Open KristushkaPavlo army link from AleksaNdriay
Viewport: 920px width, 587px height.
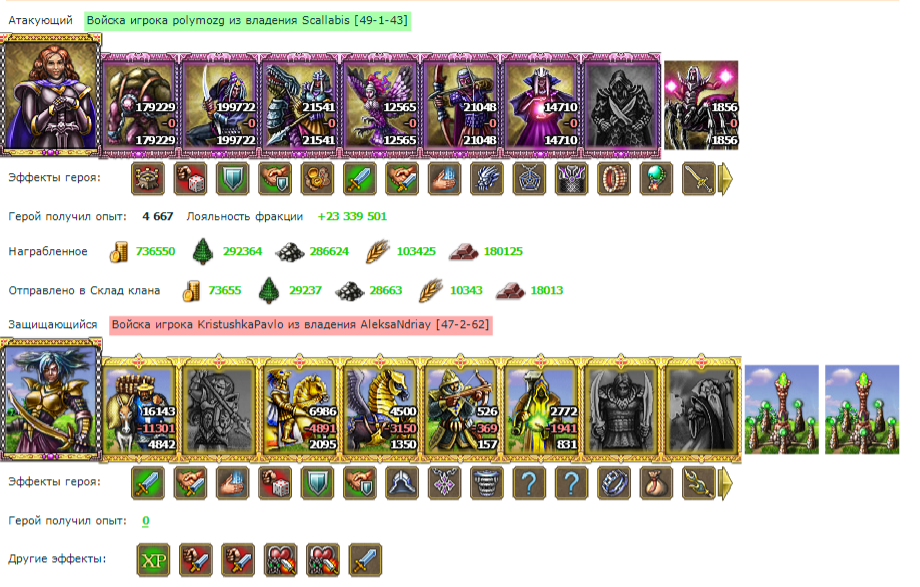click(x=300, y=325)
